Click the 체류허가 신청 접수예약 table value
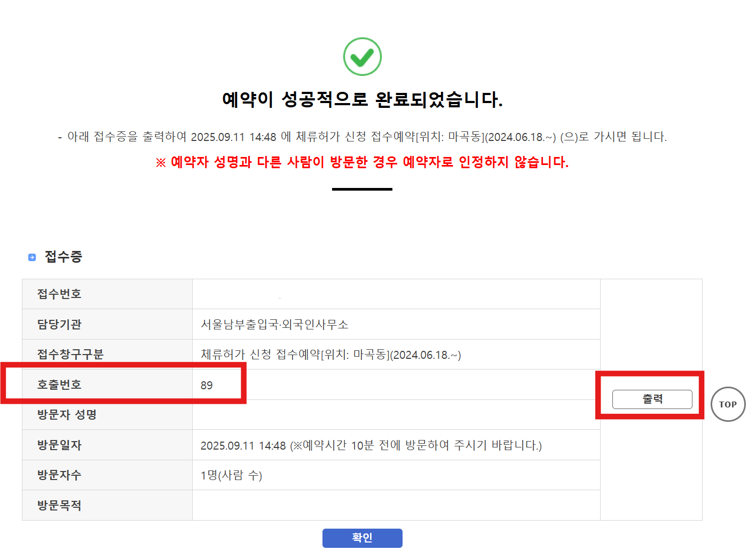The image size is (756, 558). click(x=330, y=355)
